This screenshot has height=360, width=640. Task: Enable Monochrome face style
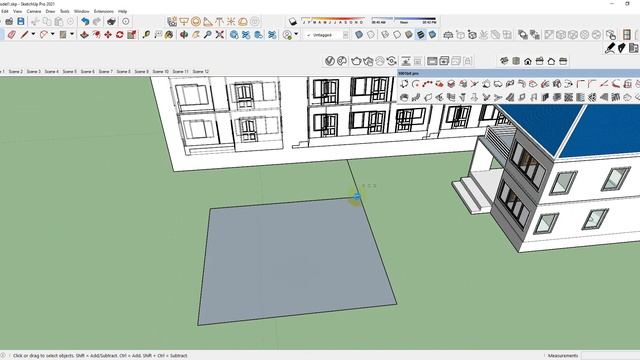click(432, 35)
